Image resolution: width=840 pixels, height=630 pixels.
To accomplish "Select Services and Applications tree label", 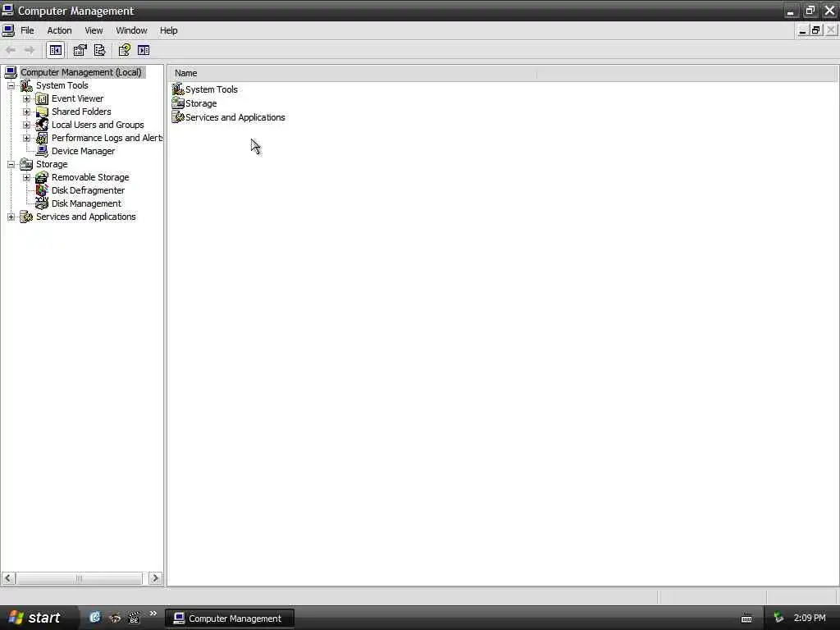I will (x=85, y=217).
